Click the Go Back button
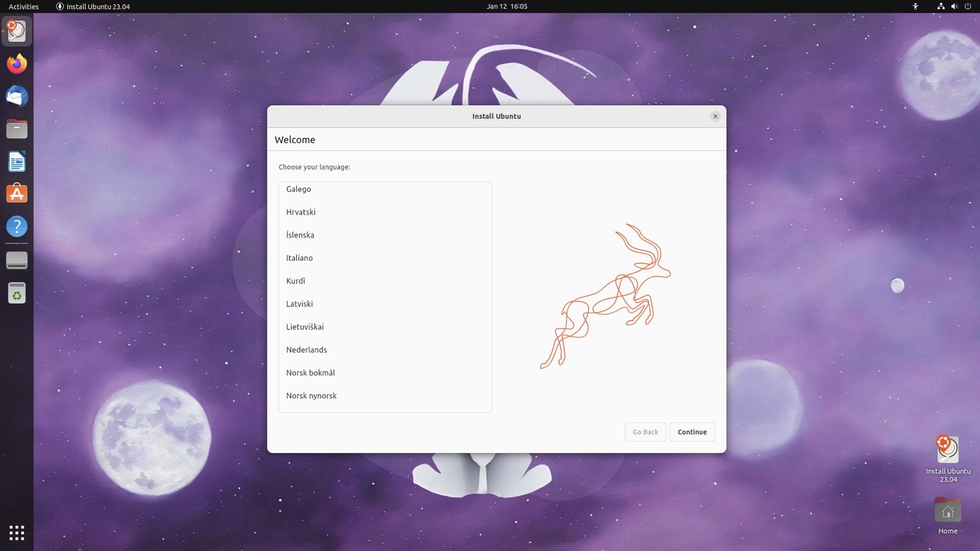This screenshot has width=980, height=551. pos(645,432)
